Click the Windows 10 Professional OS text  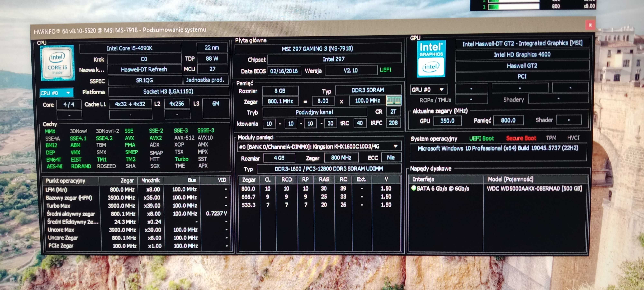click(498, 148)
